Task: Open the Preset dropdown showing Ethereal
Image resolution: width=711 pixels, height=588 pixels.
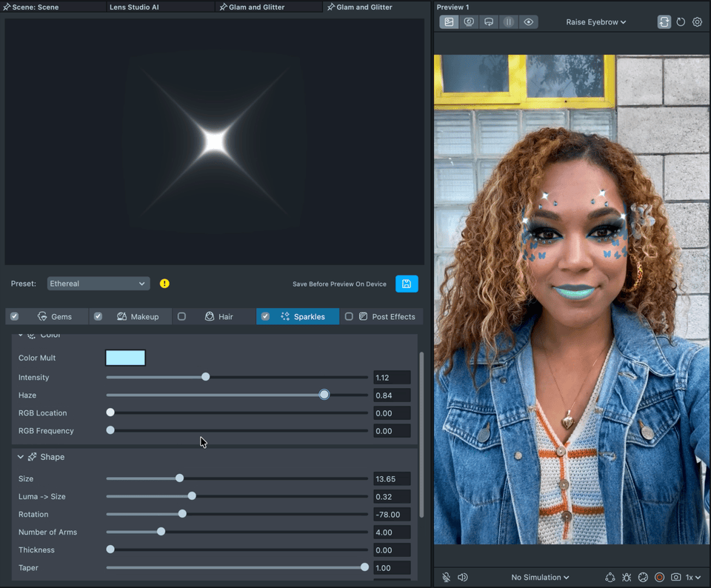Action: (98, 284)
